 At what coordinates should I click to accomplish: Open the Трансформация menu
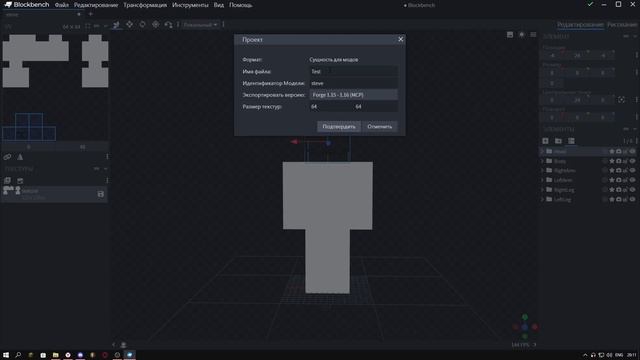[x=145, y=5]
